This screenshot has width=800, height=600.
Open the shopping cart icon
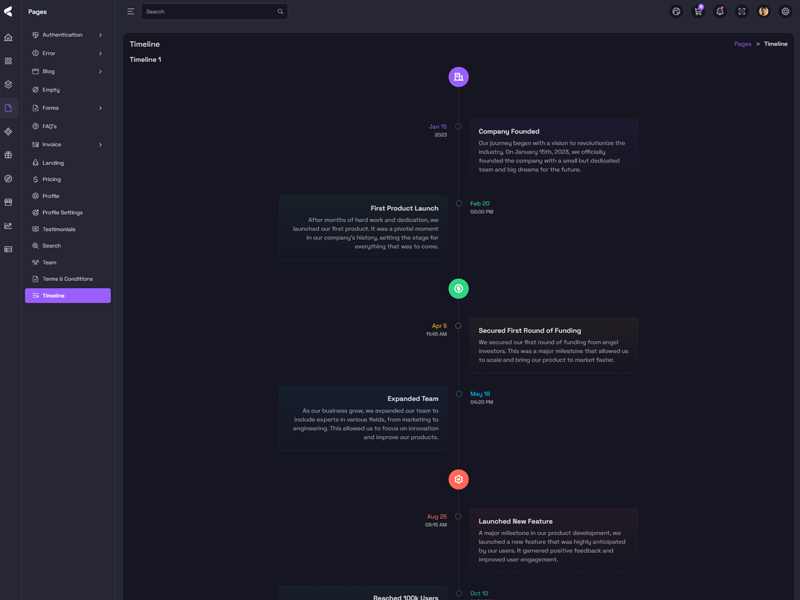(698, 12)
